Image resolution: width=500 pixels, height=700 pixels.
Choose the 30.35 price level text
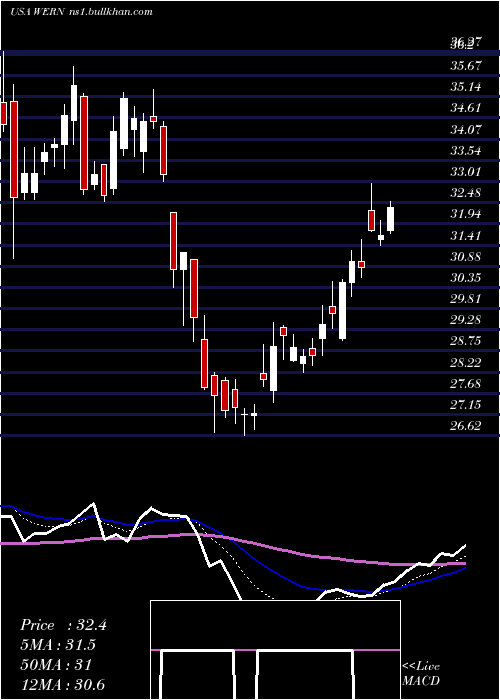pos(466,278)
